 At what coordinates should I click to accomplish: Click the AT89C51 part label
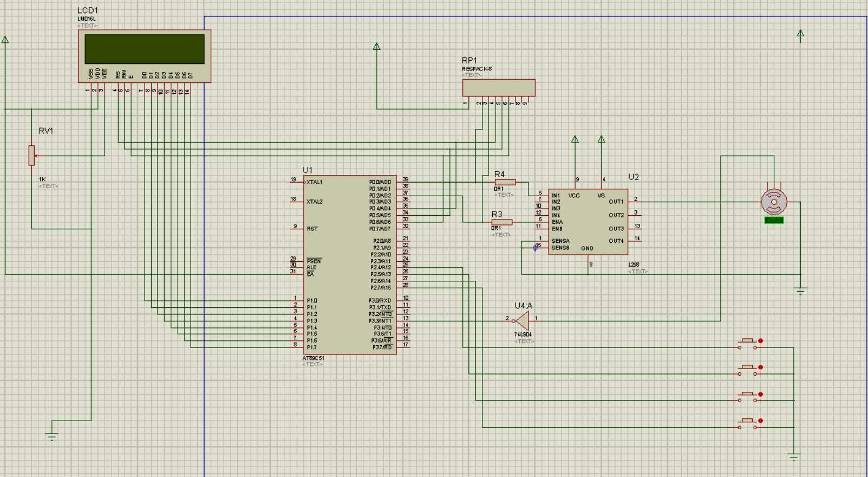314,358
